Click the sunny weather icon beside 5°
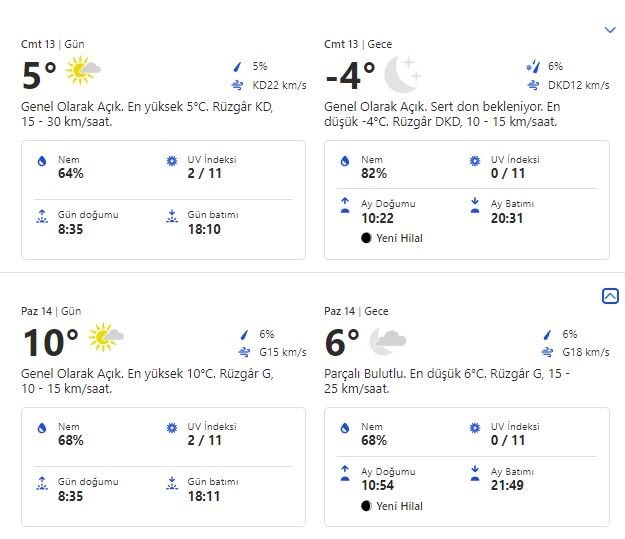 [84, 70]
